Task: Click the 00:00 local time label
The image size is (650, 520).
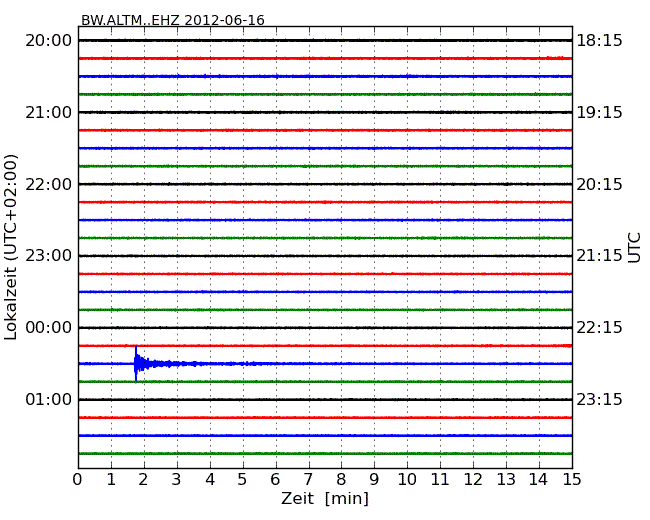Action: 49,328
